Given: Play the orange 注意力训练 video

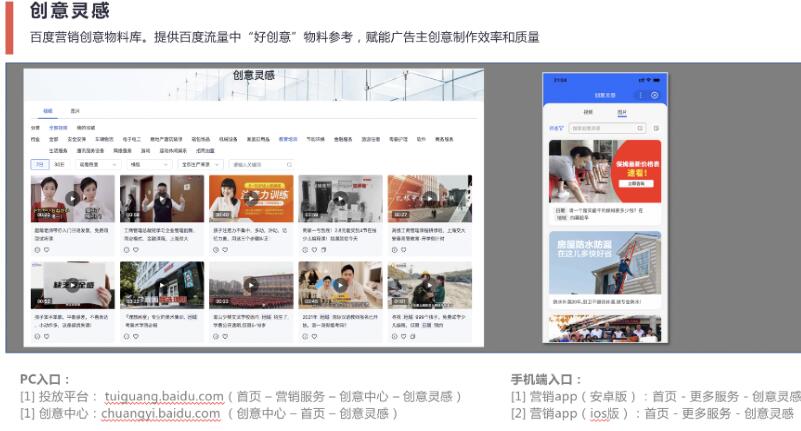Looking at the screenshot, I should coord(251,198).
